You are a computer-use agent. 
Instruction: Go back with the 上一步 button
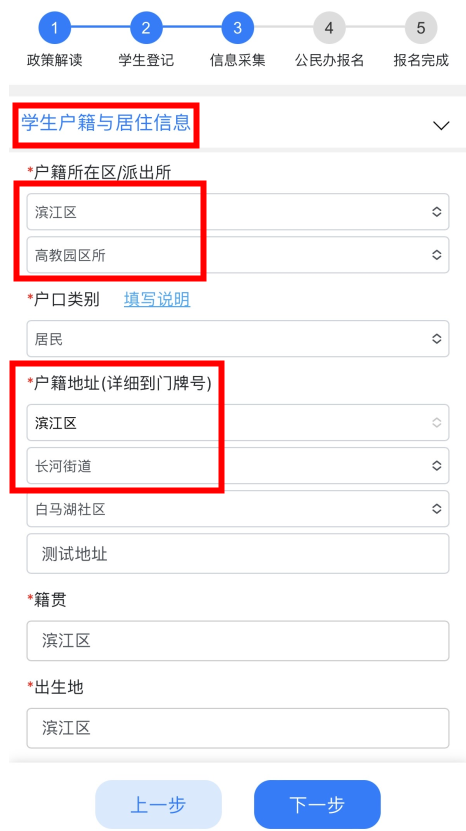159,805
